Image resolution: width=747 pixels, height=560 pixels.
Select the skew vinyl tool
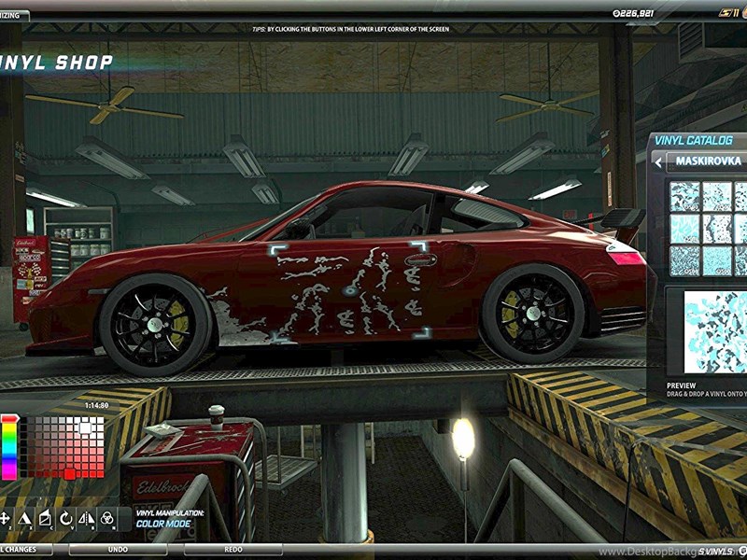click(x=45, y=516)
